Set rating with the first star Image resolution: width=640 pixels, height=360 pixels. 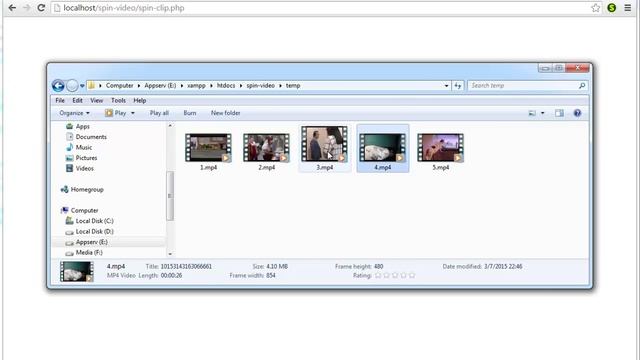(378, 276)
